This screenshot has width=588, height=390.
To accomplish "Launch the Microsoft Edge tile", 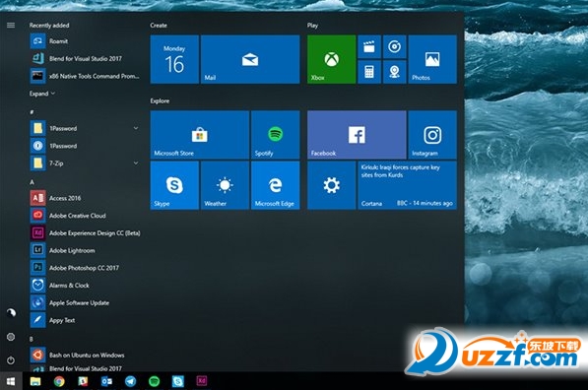I will (275, 185).
